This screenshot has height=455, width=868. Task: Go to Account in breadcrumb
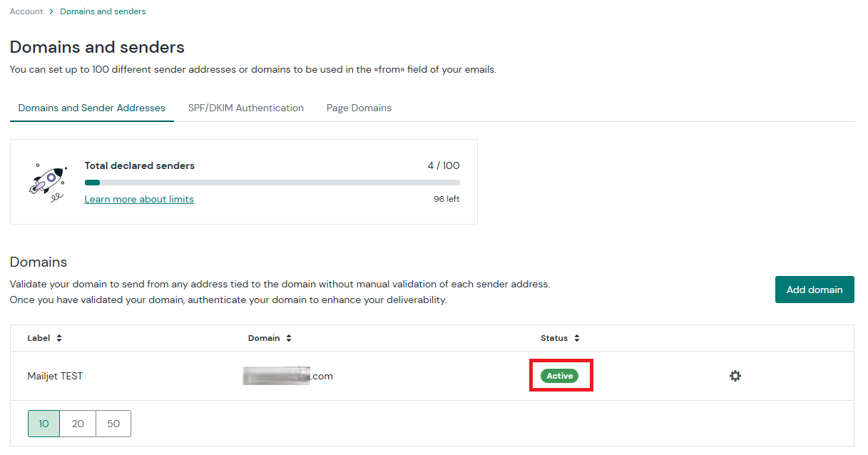[x=26, y=11]
